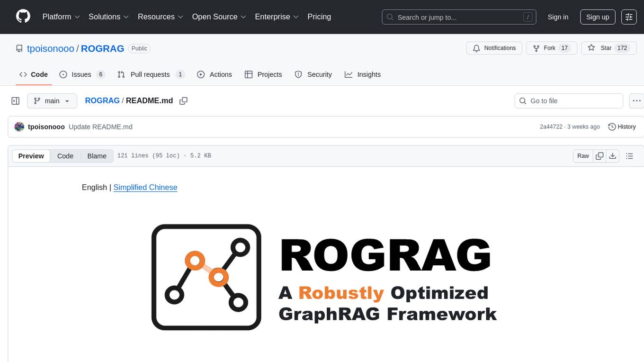Expand the Enterprise menu
This screenshot has height=362, width=644.
(277, 17)
